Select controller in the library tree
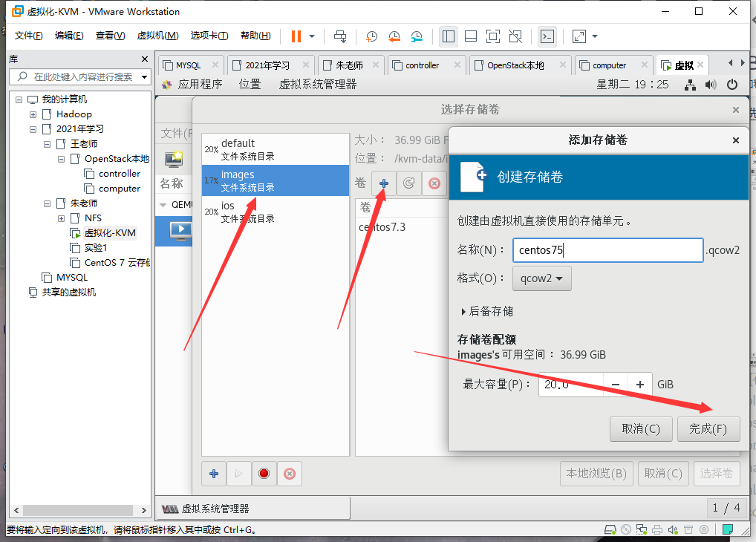This screenshot has width=756, height=542. click(119, 174)
